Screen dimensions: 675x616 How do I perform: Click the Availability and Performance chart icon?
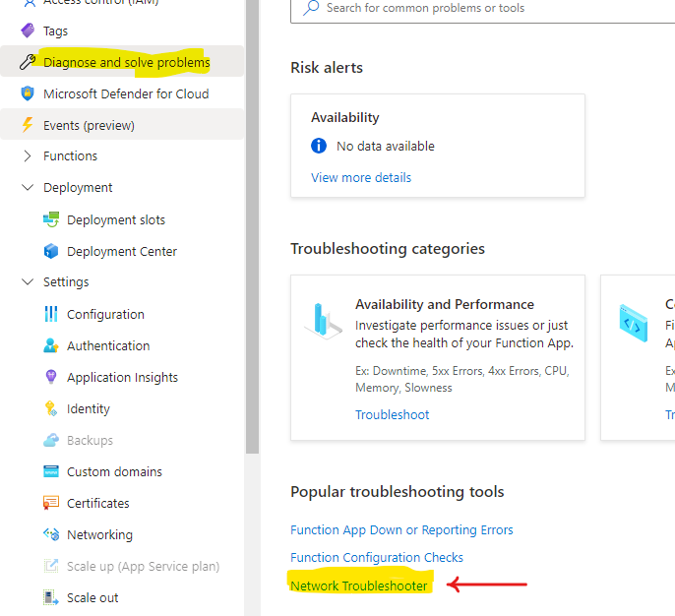pyautogui.click(x=324, y=321)
